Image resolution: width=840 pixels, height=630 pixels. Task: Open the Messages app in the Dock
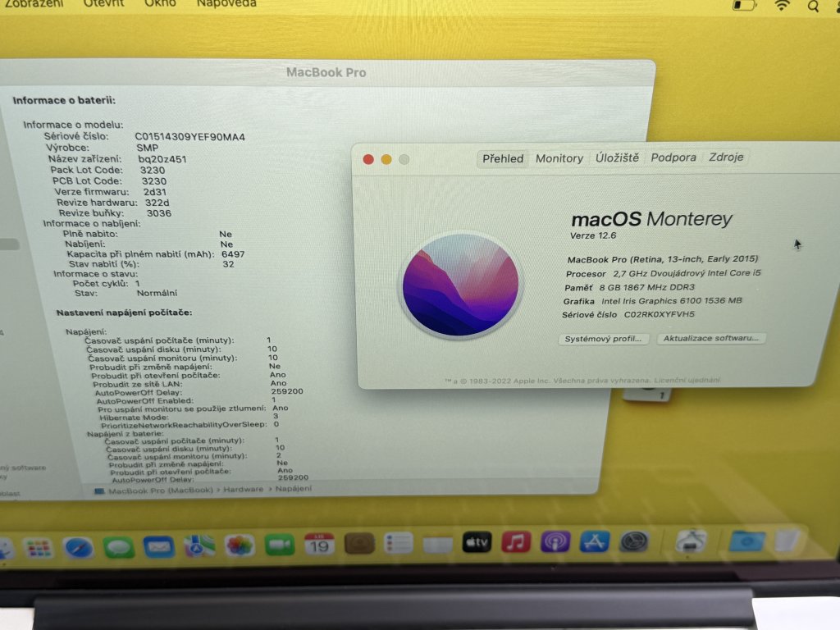pos(118,547)
